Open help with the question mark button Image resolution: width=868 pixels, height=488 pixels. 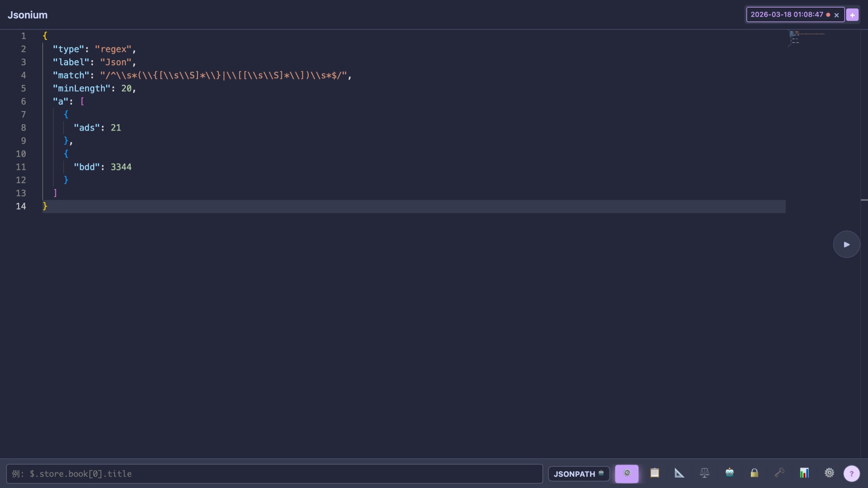pos(851,474)
